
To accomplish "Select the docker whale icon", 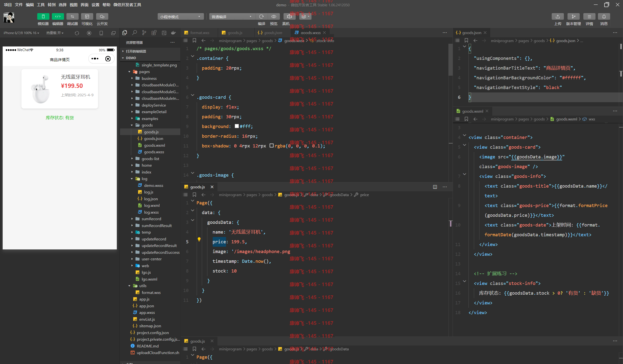I will (174, 33).
